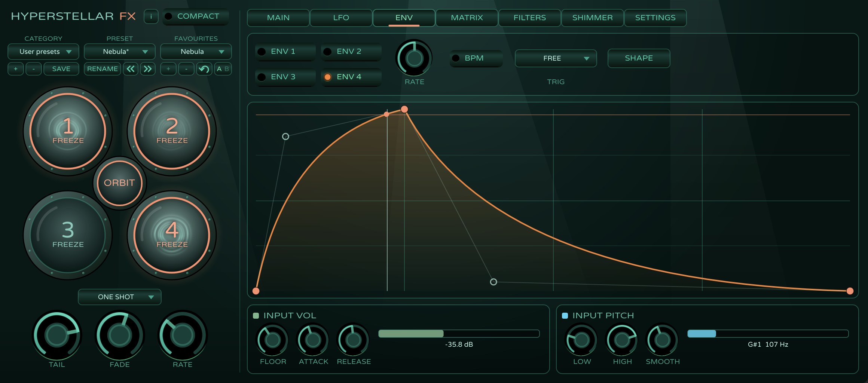Open the Favourites dropdown showing Nebula
Image resolution: width=868 pixels, height=383 pixels.
tap(196, 52)
